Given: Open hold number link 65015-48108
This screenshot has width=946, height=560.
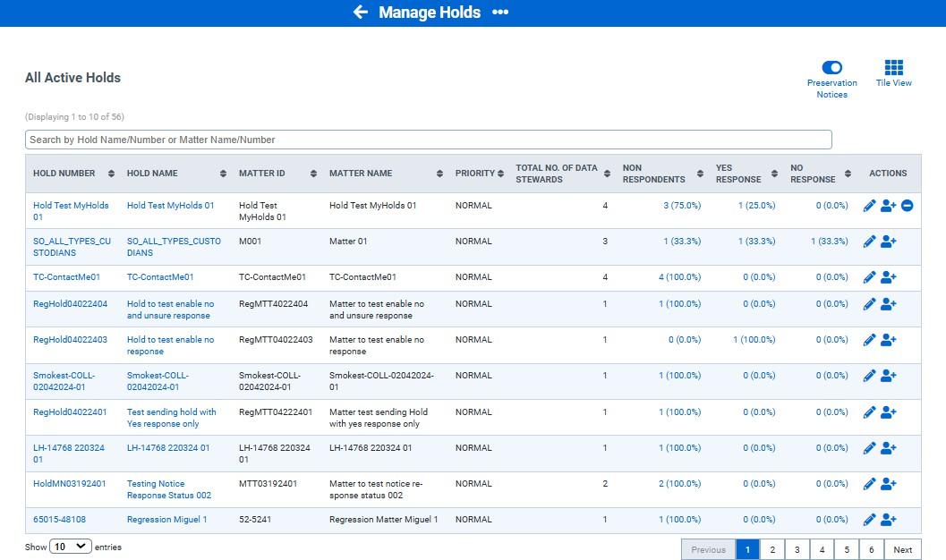Looking at the screenshot, I should [x=59, y=520].
